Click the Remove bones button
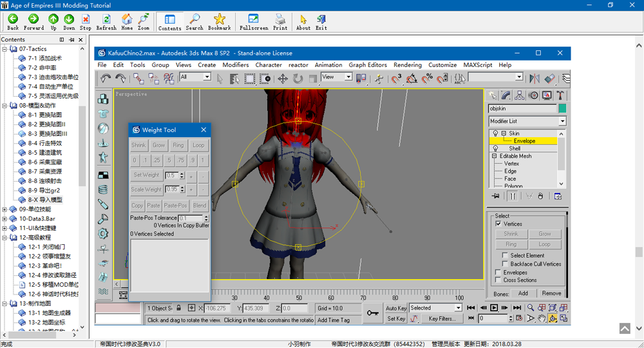The height and width of the screenshot is (348, 644). pyautogui.click(x=551, y=293)
